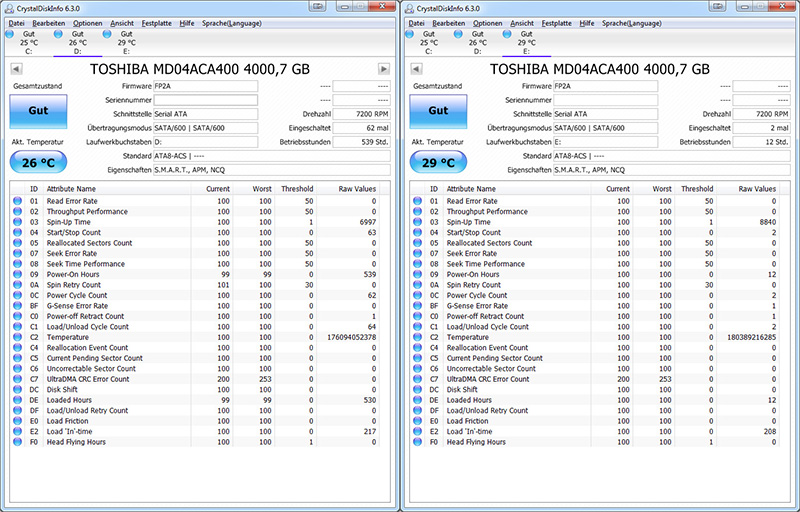Click Load Friction status icon, left window
The height and width of the screenshot is (512, 800).
pyautogui.click(x=18, y=421)
